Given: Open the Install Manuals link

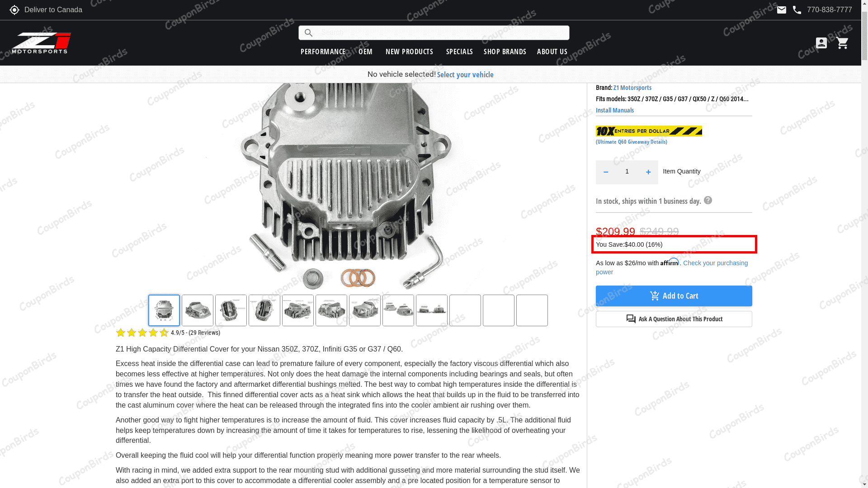Looking at the screenshot, I should (614, 110).
